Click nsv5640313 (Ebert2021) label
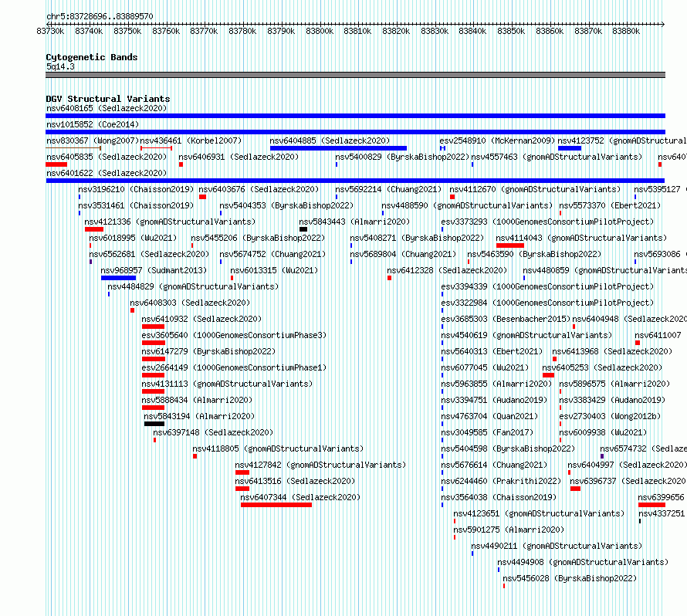 (492, 351)
